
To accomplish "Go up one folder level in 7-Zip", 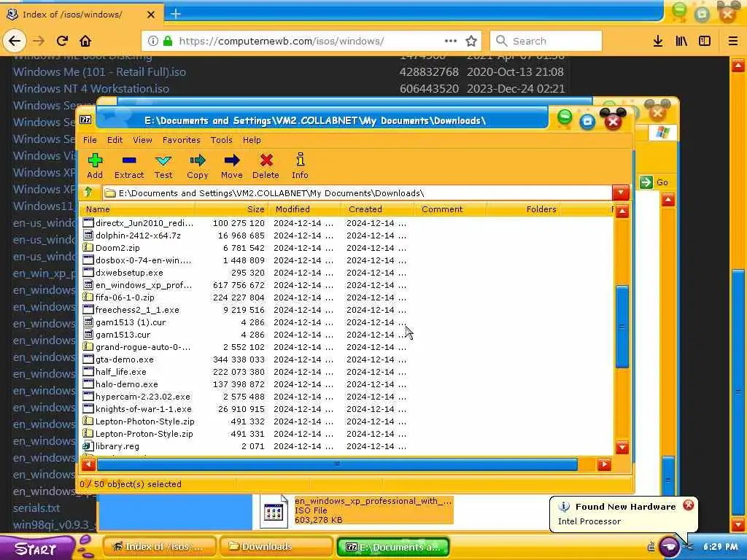I will [88, 192].
